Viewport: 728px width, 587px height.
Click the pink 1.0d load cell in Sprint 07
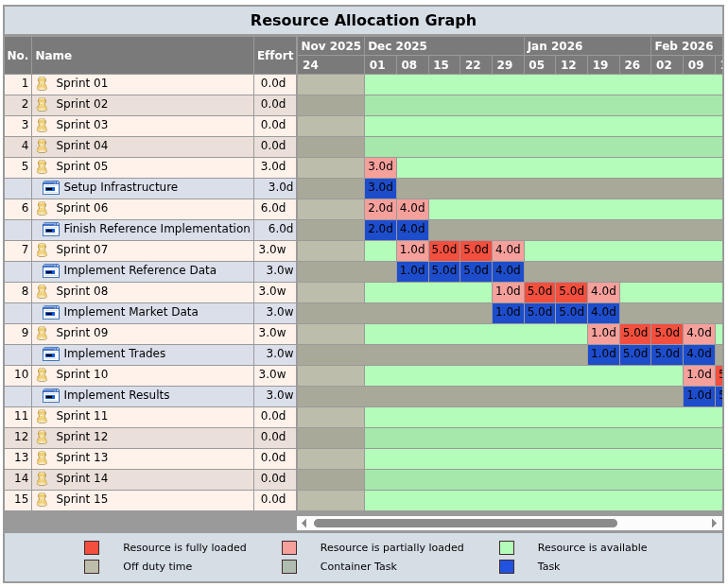(412, 250)
